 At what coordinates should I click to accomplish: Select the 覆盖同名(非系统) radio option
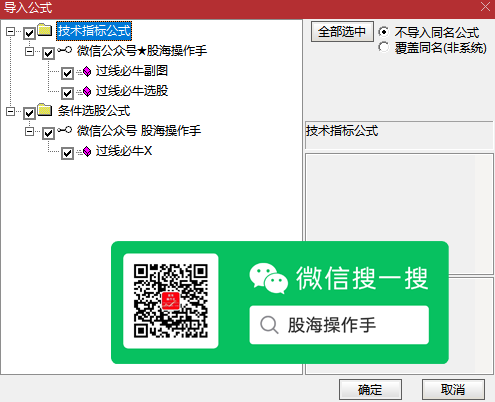pyautogui.click(x=384, y=47)
